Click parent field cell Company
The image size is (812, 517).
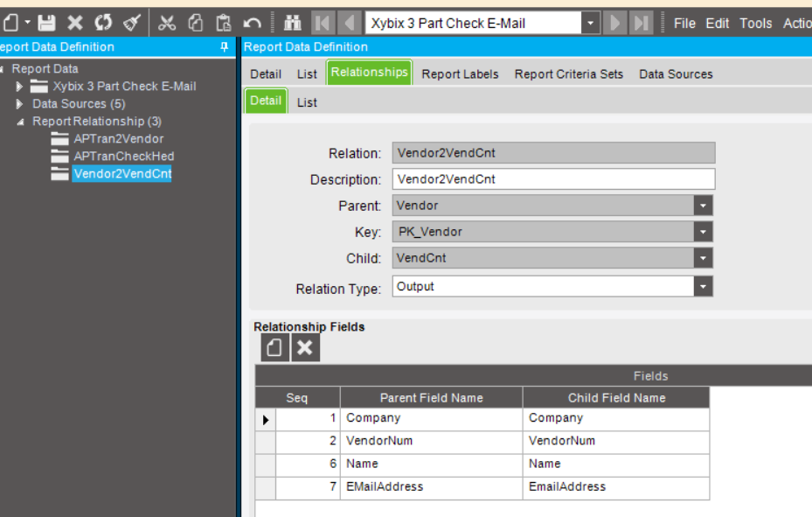click(432, 418)
